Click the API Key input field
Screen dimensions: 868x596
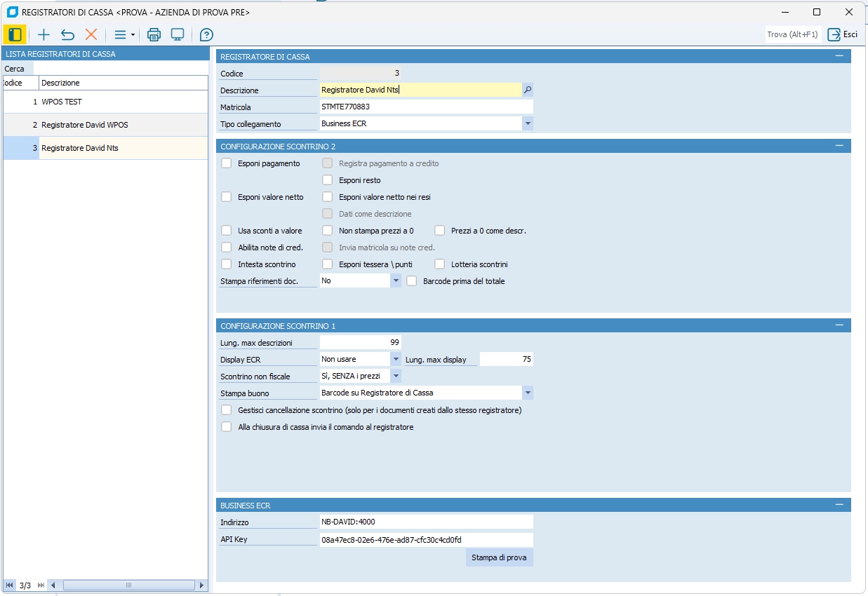coord(426,539)
